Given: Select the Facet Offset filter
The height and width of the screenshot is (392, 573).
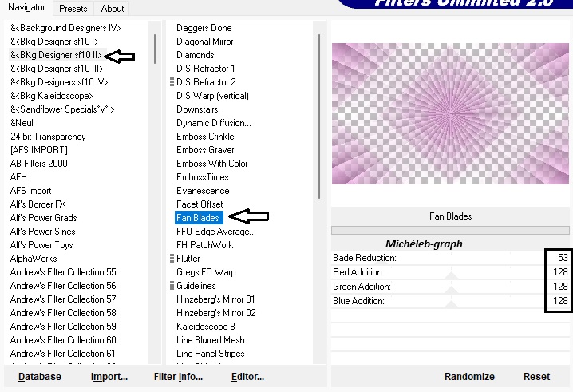Looking at the screenshot, I should 200,204.
